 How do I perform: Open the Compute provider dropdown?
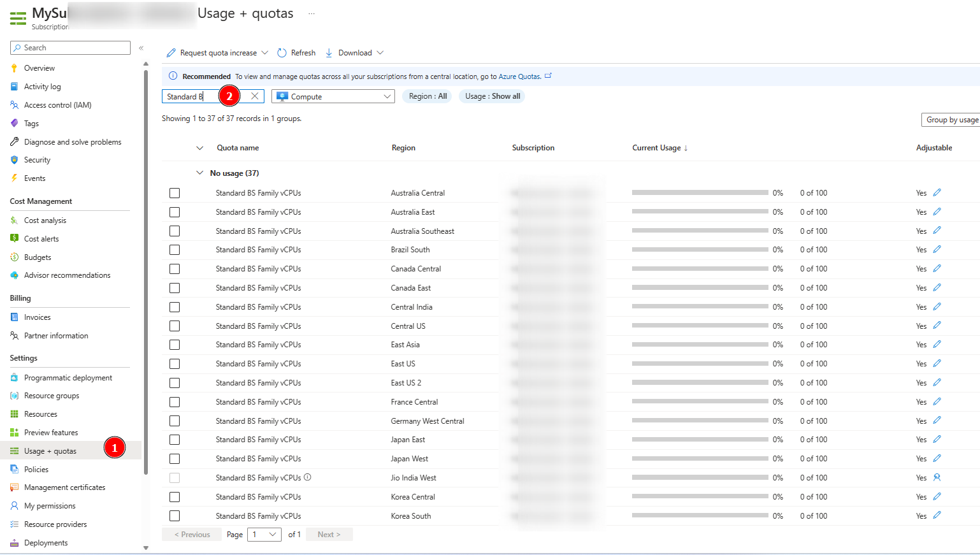[333, 96]
